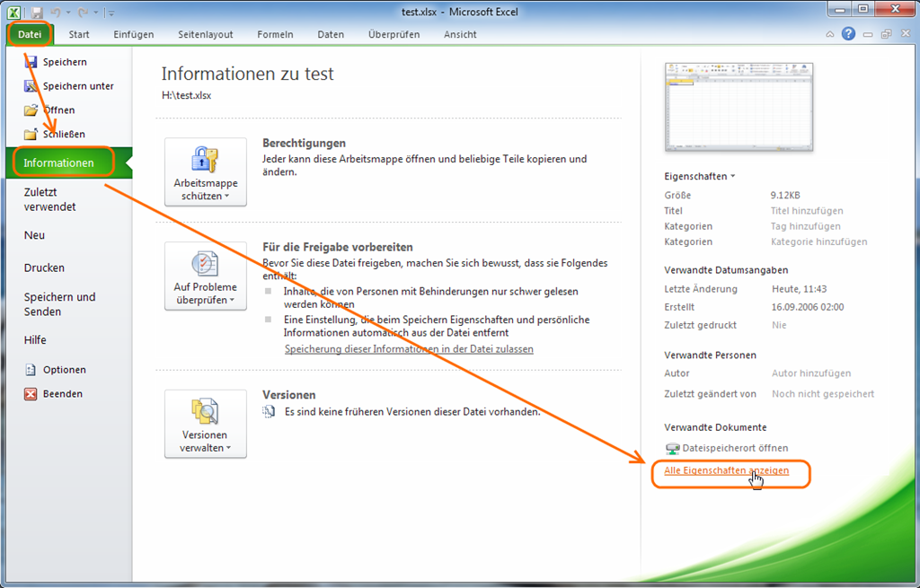Expand the Arbeitsmappe schützen dropdown button
This screenshot has height=588, width=920.
click(206, 172)
